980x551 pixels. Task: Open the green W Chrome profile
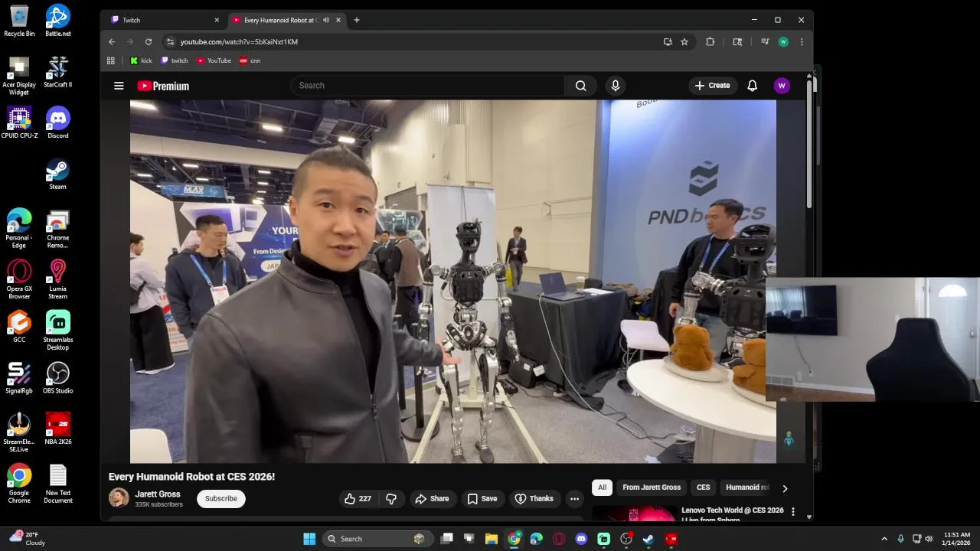click(783, 41)
